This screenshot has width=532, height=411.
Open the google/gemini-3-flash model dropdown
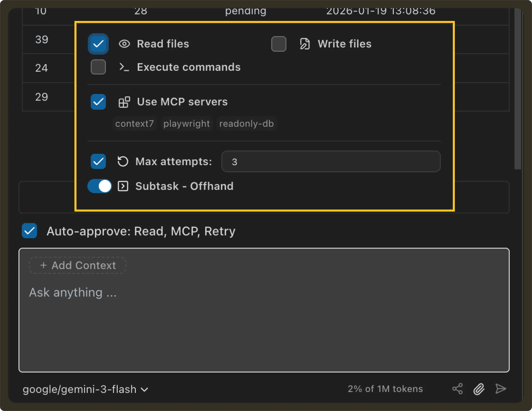pyautogui.click(x=85, y=389)
